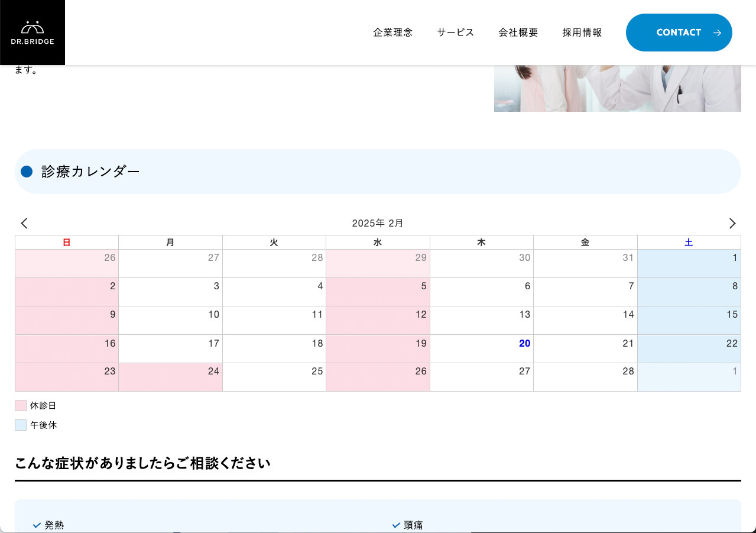756x533 pixels.
Task: Select February 28 in the calendar
Action: point(586,377)
